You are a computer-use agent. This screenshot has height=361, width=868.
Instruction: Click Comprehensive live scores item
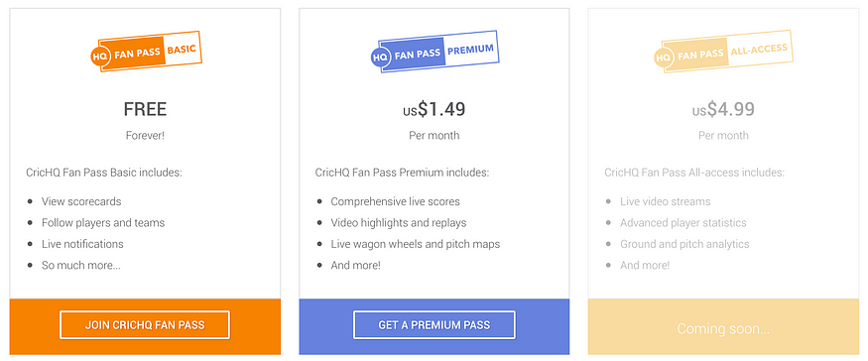click(x=395, y=201)
